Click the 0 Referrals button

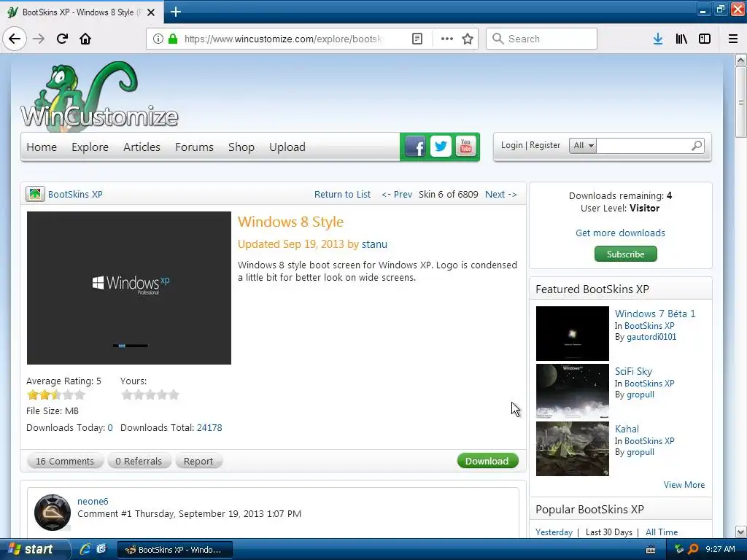coord(139,461)
